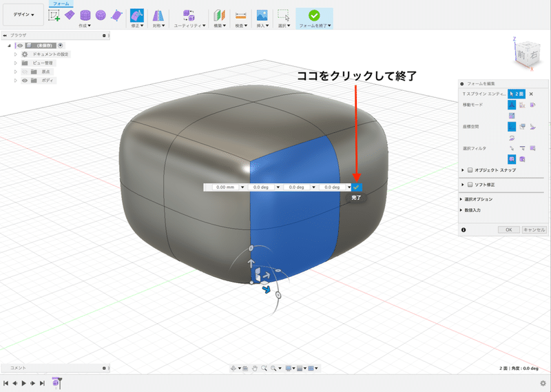Select the Create Sketch tool icon
551x392 pixels.
(54, 15)
